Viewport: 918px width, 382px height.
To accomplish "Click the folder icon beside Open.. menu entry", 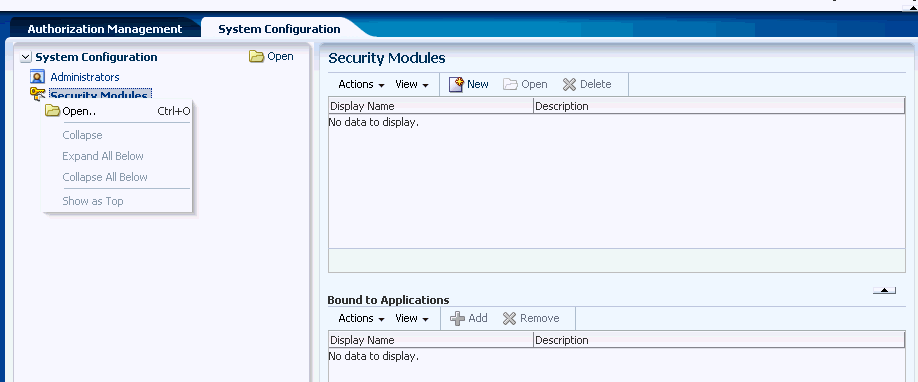I will click(53, 111).
